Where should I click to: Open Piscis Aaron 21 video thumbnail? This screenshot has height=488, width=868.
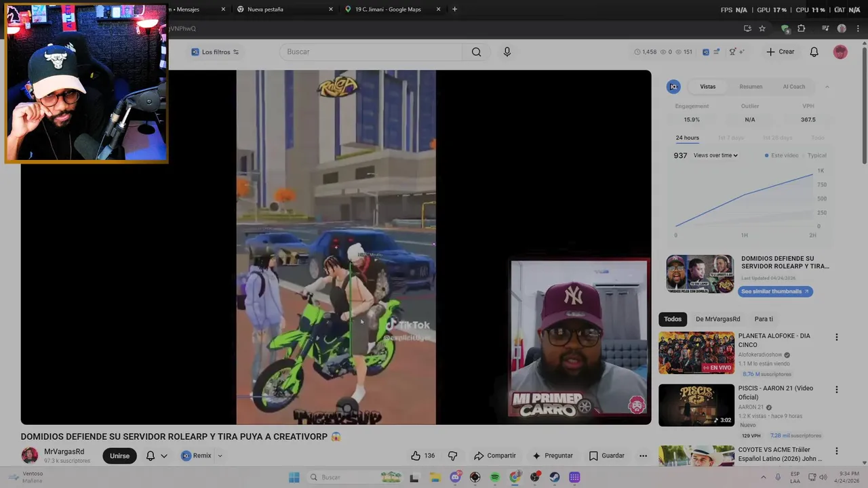(x=696, y=405)
